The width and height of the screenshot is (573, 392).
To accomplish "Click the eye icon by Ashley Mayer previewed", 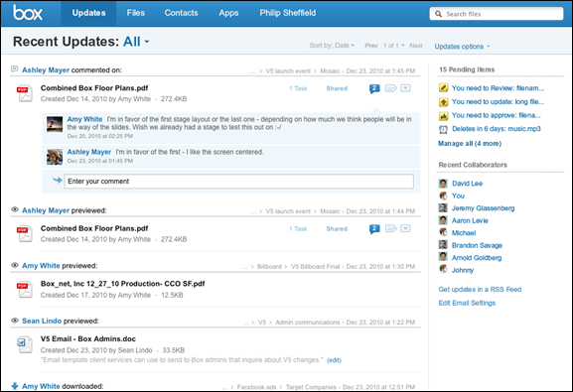I will (15, 209).
